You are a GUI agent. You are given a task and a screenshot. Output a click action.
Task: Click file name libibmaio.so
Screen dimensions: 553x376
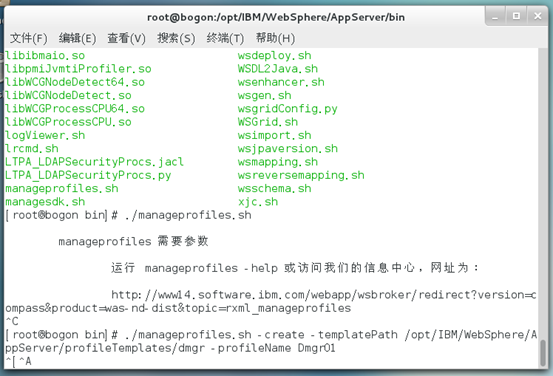45,55
